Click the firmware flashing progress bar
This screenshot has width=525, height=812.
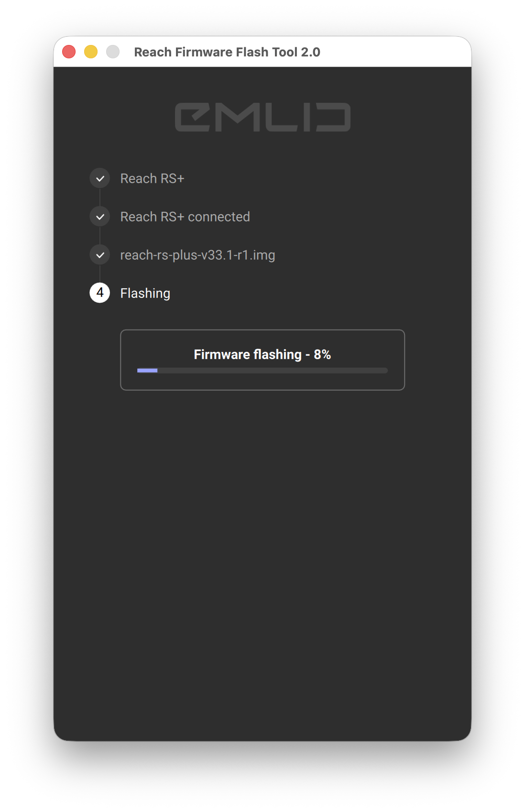262,371
